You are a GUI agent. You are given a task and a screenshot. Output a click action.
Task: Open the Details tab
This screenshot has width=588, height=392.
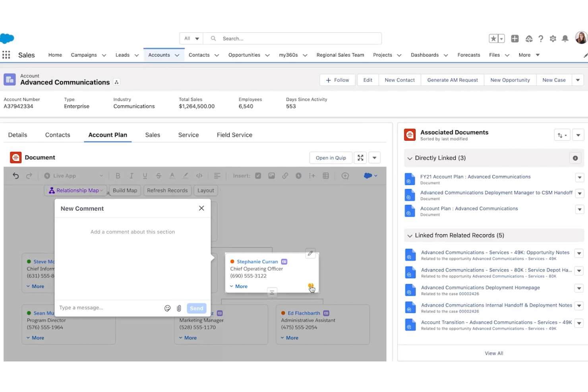(x=18, y=135)
